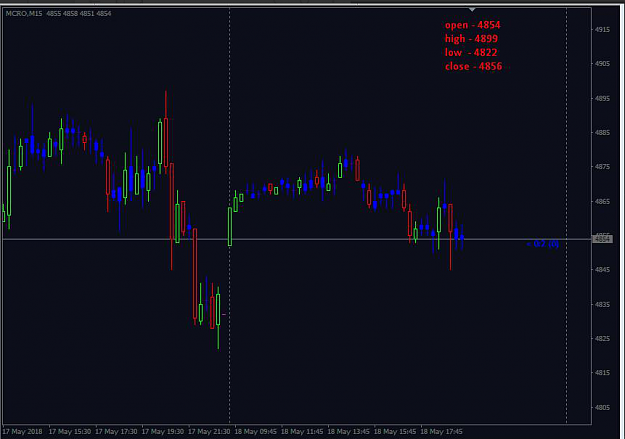Viewport: 625px width, 439px height.
Task: Click the 17 May 2018 time label
Action: click(22, 431)
